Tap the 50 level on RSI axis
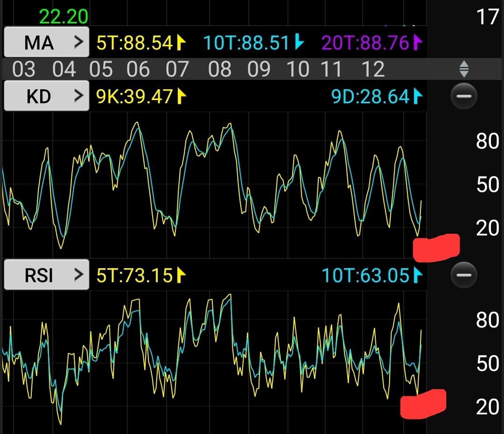Screen dimensions: 504x434 click(x=488, y=363)
